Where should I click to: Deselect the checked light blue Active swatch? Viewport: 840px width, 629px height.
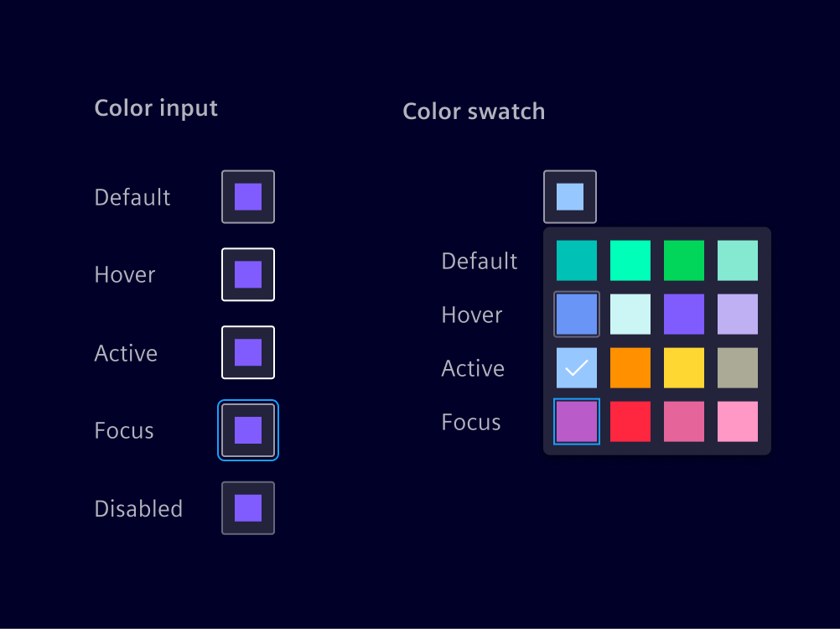click(576, 367)
